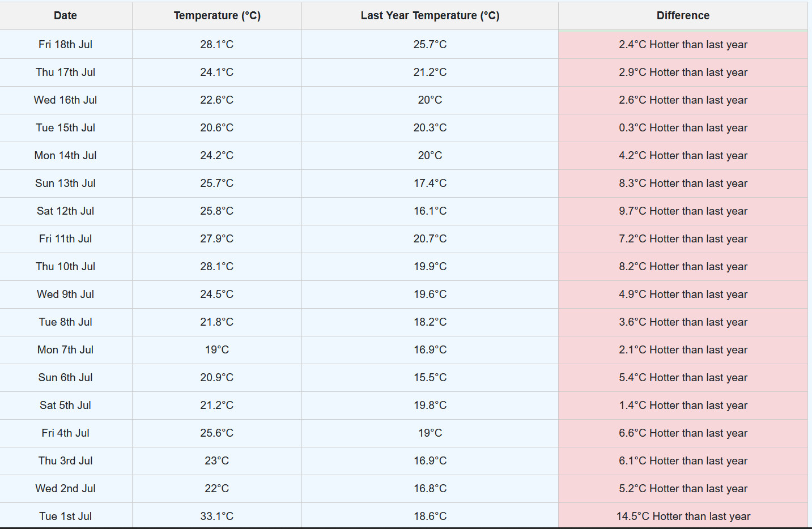The height and width of the screenshot is (529, 812).
Task: Select the Fri 18th Jul date cell
Action: (x=65, y=44)
